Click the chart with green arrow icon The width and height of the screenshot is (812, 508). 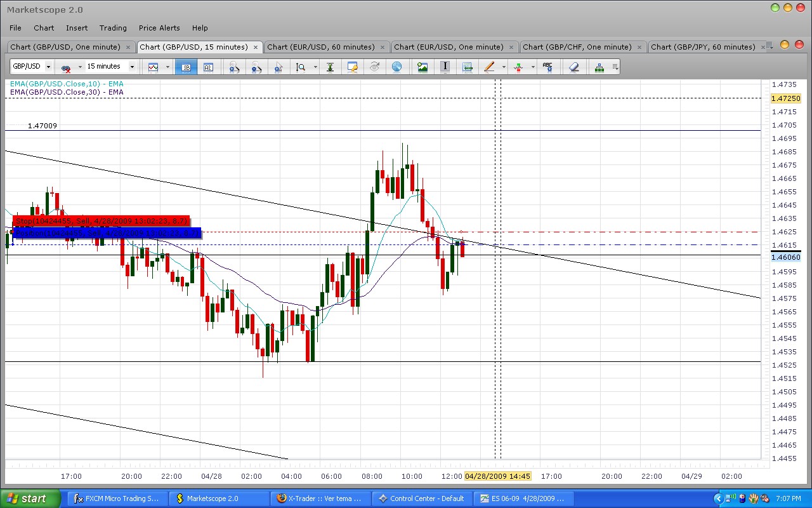468,67
